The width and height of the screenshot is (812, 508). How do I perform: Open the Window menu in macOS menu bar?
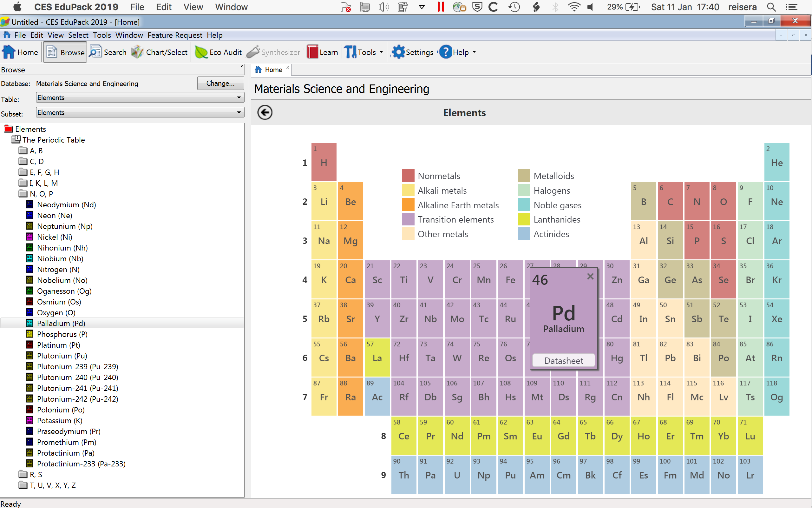pyautogui.click(x=231, y=7)
